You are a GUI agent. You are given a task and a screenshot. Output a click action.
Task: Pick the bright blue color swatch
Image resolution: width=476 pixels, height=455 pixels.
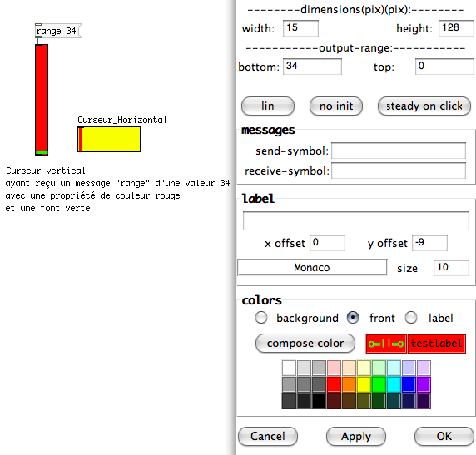click(409, 384)
